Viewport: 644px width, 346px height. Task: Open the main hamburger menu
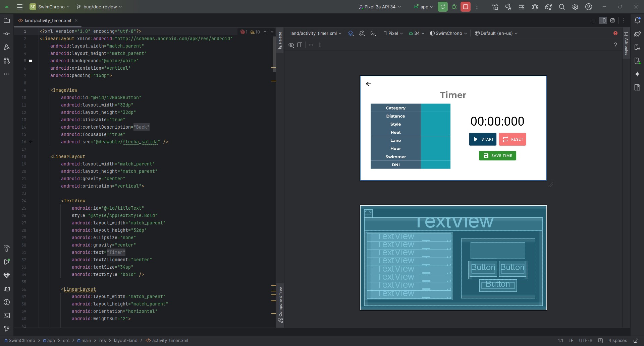[20, 7]
